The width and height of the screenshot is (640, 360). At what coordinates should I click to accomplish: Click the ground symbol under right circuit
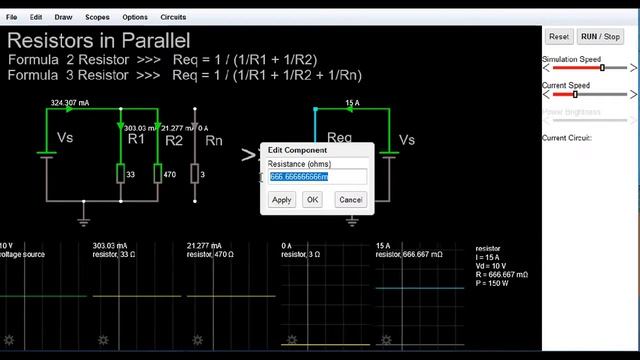(x=352, y=222)
